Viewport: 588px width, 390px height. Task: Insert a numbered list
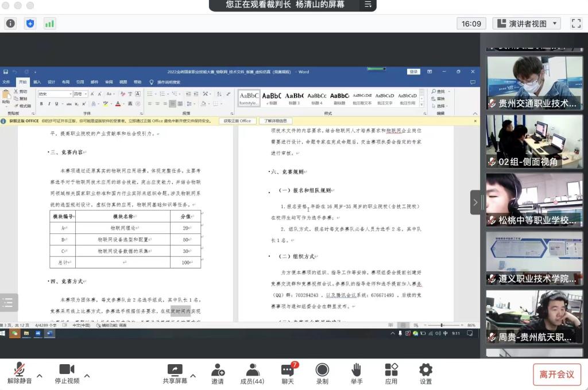pos(163,93)
